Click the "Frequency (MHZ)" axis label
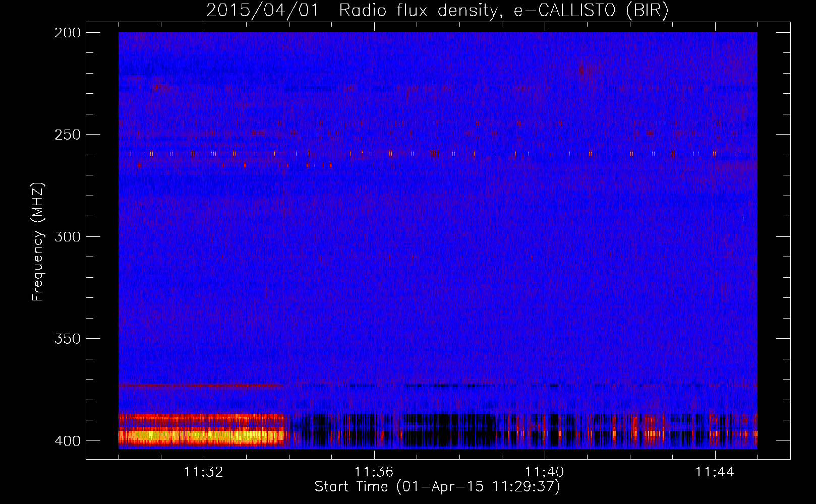The width and height of the screenshot is (816, 504). [38, 241]
